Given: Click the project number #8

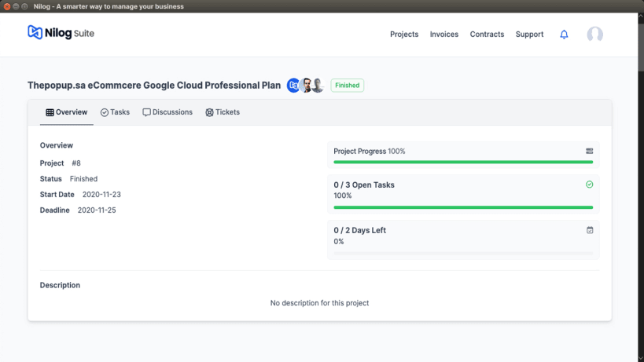Looking at the screenshot, I should [76, 163].
